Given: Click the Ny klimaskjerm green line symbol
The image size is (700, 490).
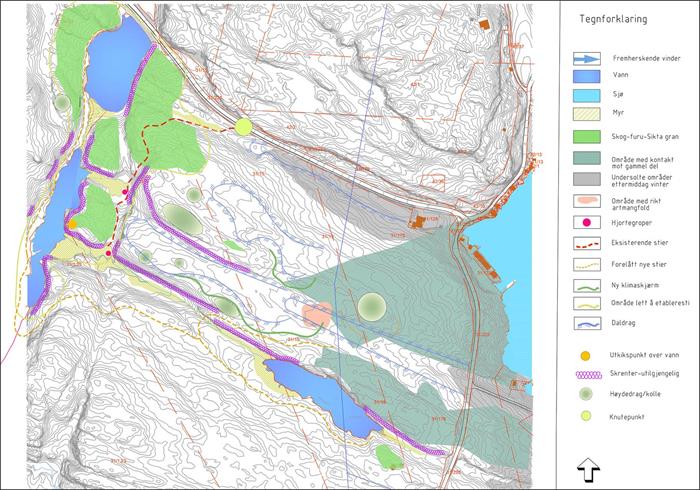Looking at the screenshot, I should tap(585, 284).
